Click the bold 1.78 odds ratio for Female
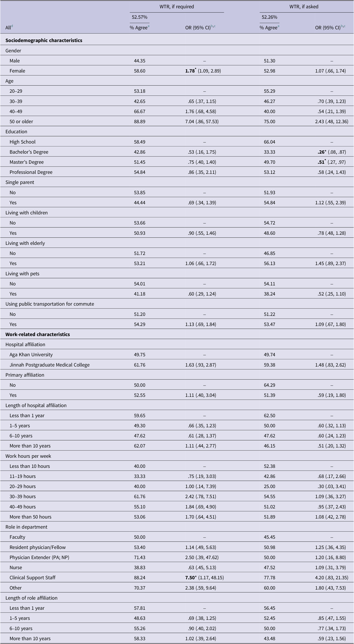The image size is (354, 644). [x=190, y=71]
